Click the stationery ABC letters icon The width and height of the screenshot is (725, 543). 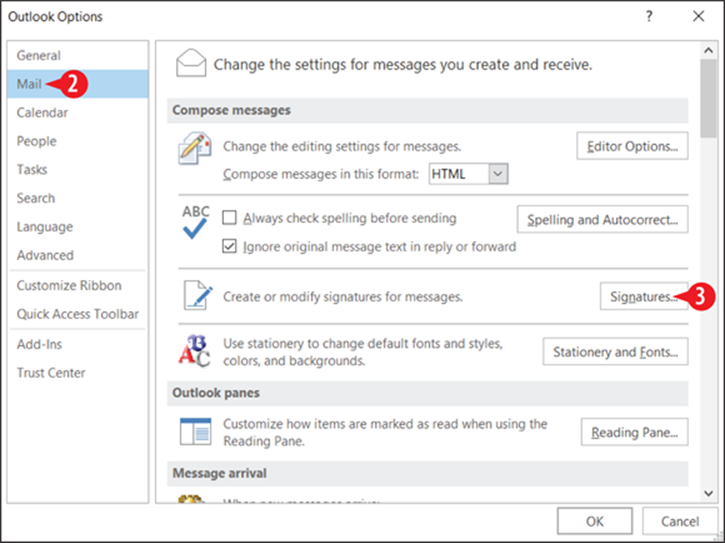194,352
